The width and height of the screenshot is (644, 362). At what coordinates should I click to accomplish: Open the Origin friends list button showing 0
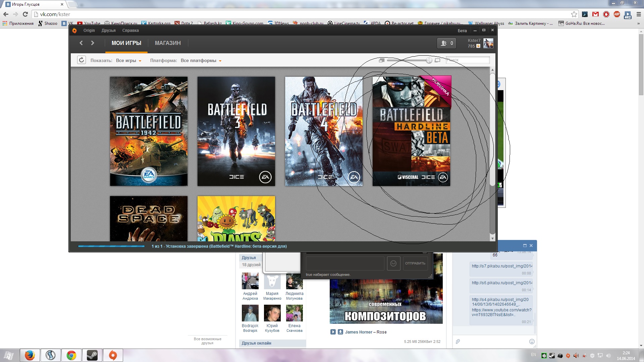coord(446,43)
